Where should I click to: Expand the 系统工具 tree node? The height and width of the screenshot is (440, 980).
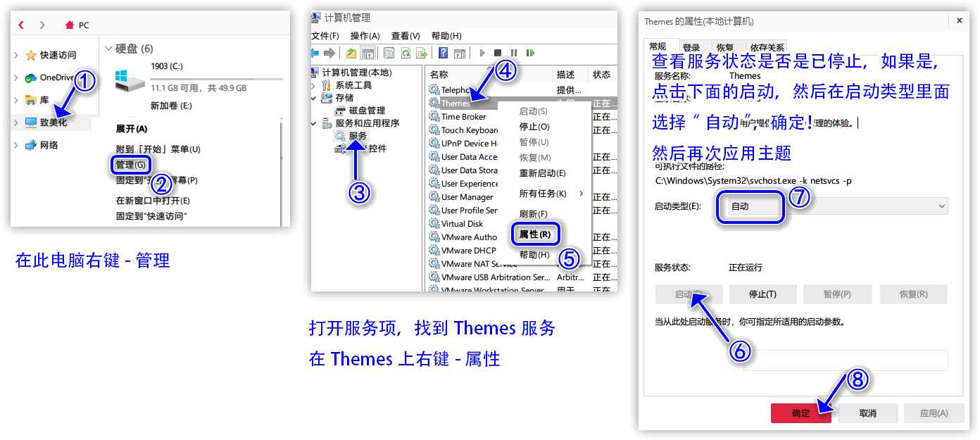(x=314, y=85)
